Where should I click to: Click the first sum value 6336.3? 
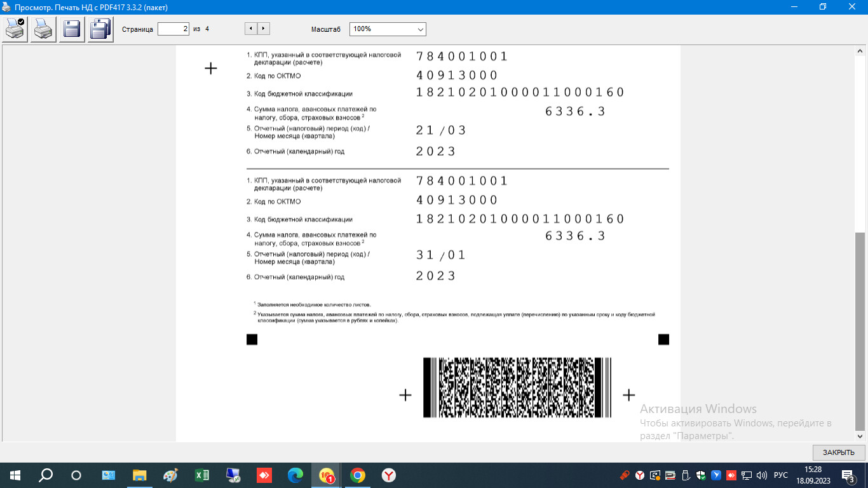click(576, 112)
